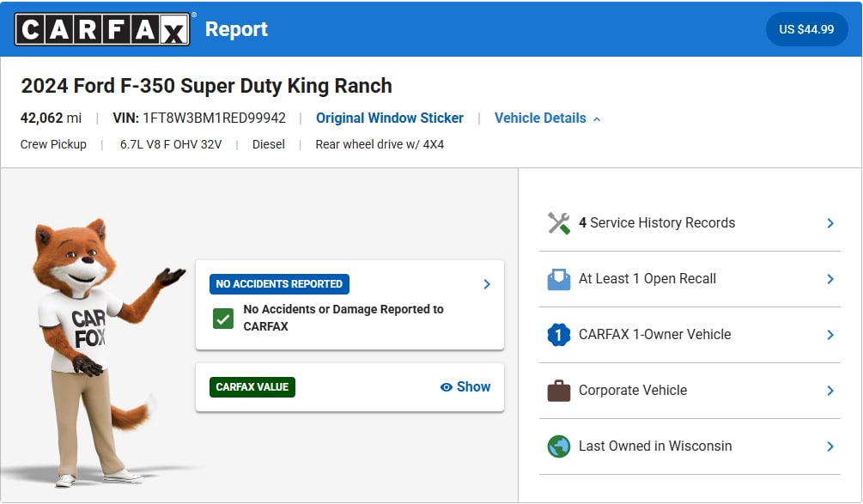Viewport: 863px width, 504px height.
Task: Select 'Last Owned in Wisconsin' text
Action: (655, 446)
